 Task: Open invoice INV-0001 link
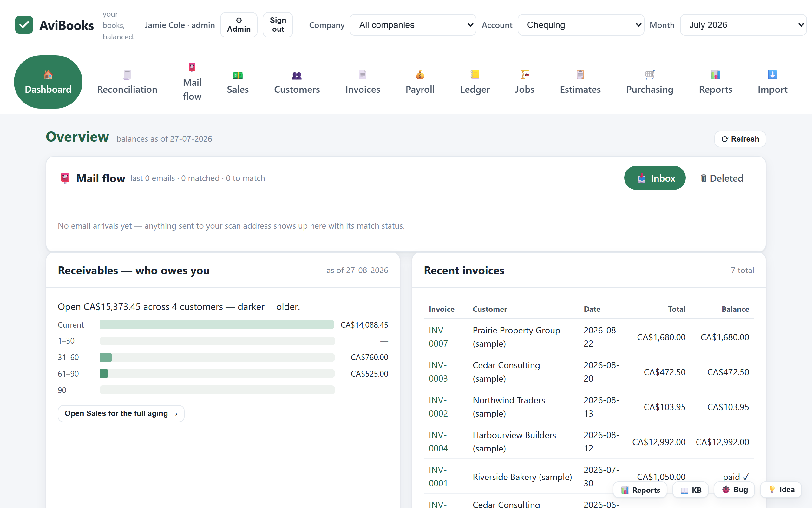pyautogui.click(x=438, y=477)
